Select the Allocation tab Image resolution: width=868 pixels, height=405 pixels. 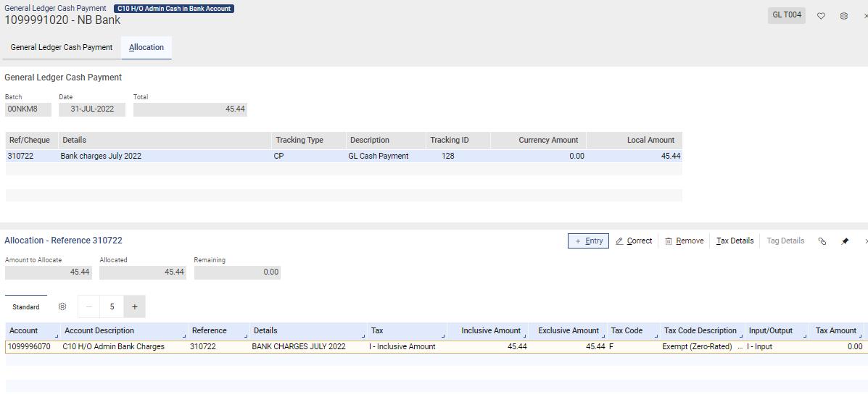point(146,48)
